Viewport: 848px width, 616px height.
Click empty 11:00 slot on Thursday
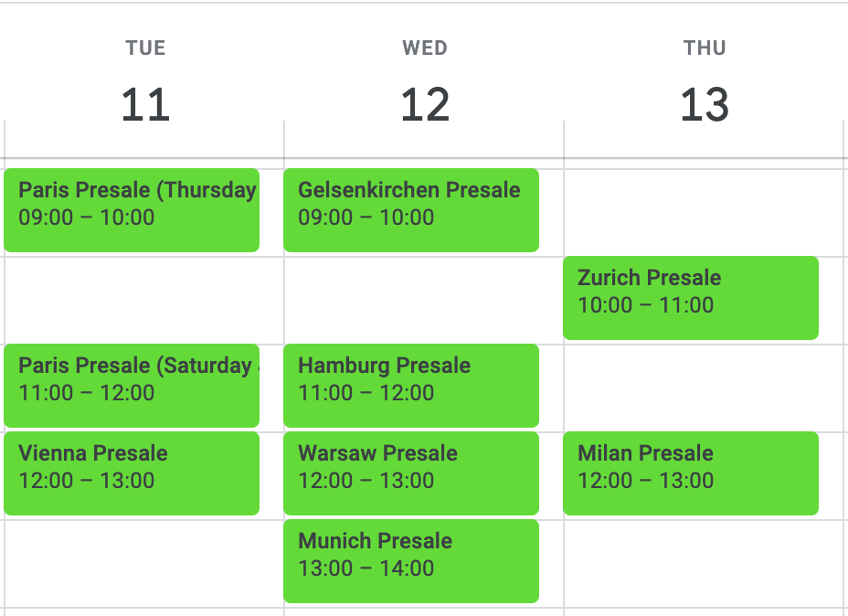coord(704,388)
